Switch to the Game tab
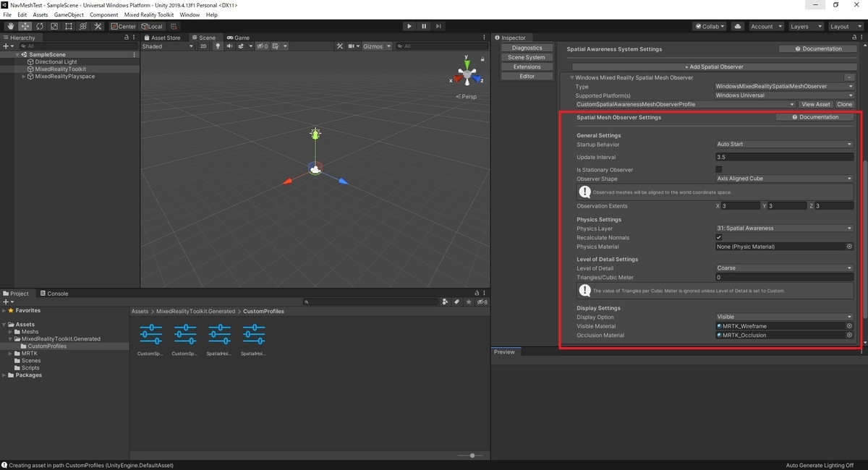This screenshot has width=868, height=470. pos(238,38)
